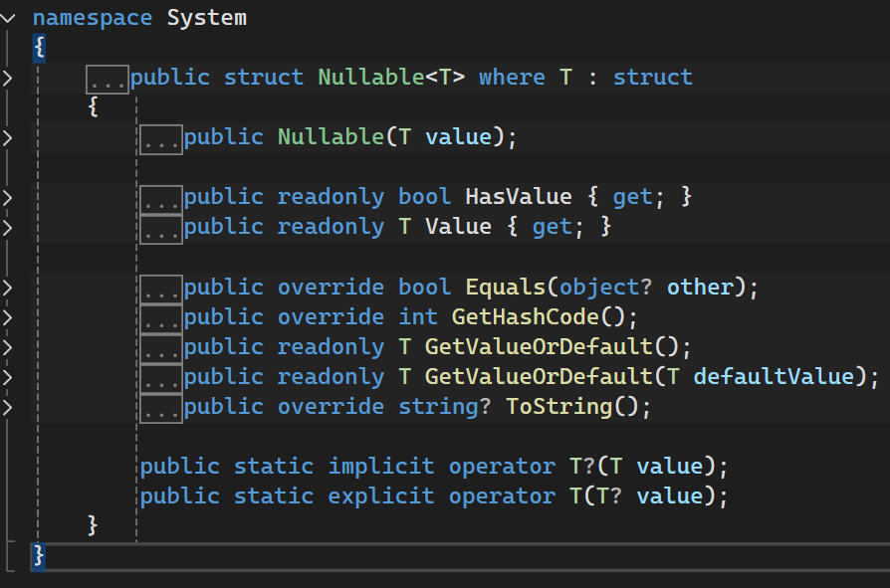
Task: Click ellipsis box before public struct Nullable<T>
Action: (108, 79)
